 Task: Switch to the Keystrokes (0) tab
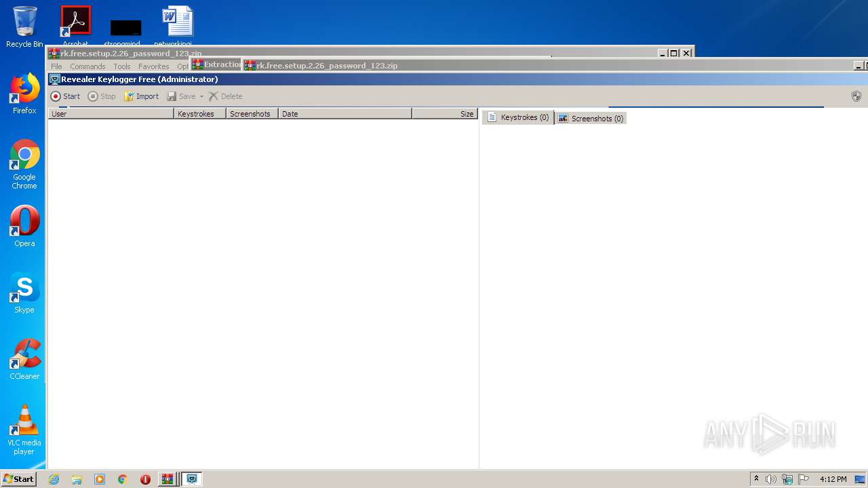[x=518, y=117]
